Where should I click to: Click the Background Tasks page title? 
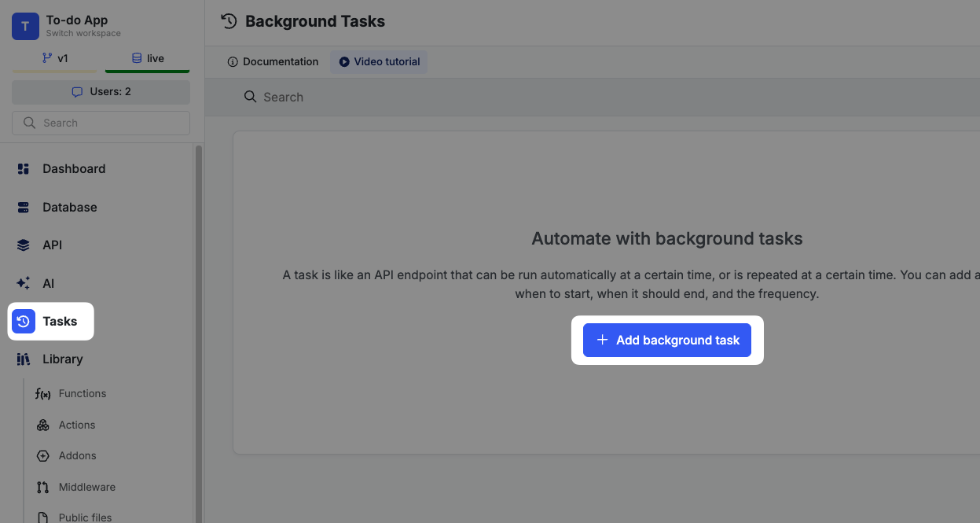coord(315,22)
